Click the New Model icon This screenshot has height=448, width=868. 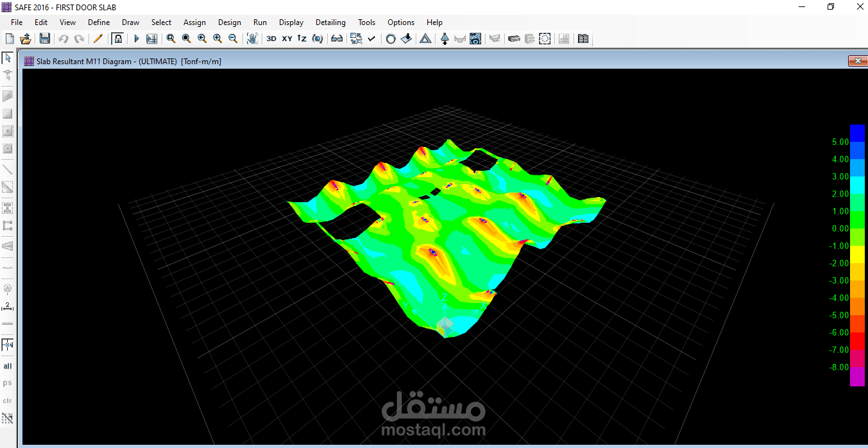click(10, 39)
